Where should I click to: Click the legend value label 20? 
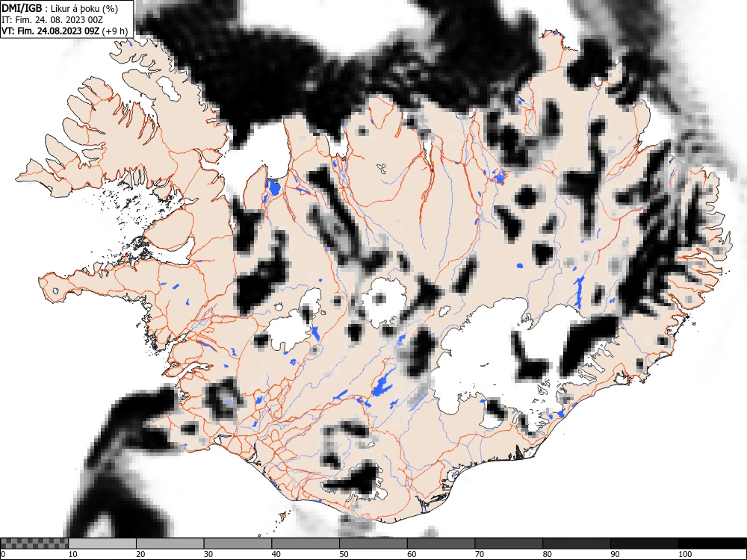pos(140,554)
